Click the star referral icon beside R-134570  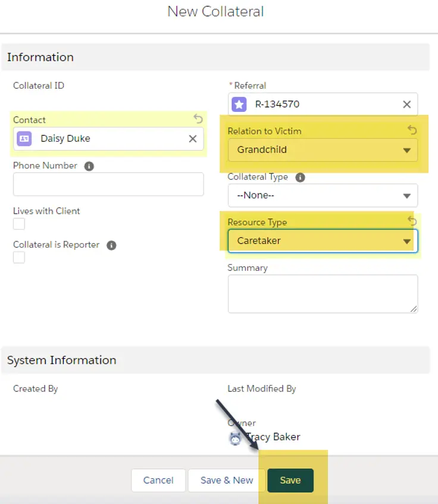pyautogui.click(x=239, y=104)
